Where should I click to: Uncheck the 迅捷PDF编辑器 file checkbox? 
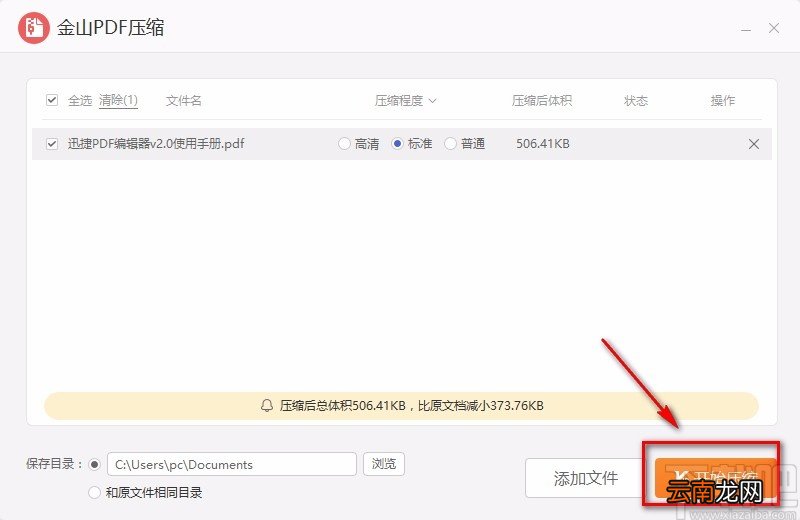(x=52, y=144)
